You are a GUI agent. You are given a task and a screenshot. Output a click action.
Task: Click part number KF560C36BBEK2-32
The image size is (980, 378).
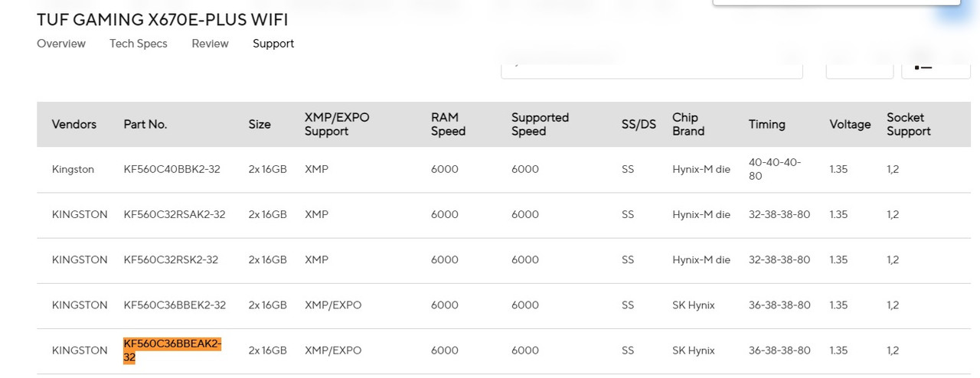coord(175,305)
